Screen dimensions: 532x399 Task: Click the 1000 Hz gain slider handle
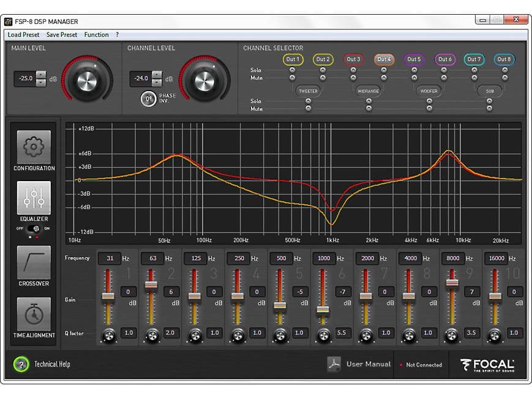tap(323, 310)
